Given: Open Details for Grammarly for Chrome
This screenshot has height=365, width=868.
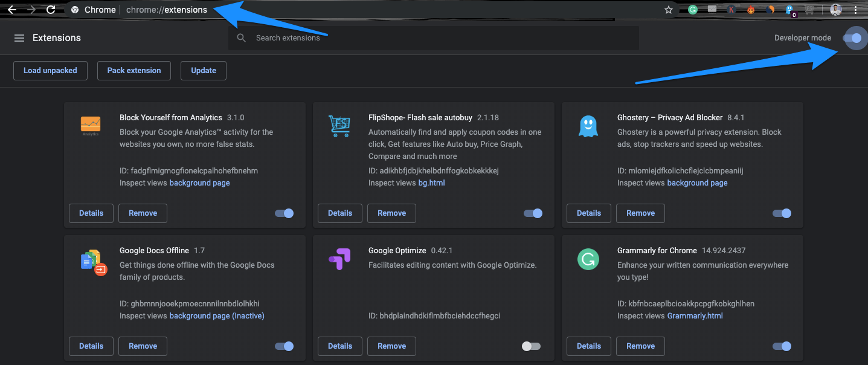Looking at the screenshot, I should tap(589, 346).
